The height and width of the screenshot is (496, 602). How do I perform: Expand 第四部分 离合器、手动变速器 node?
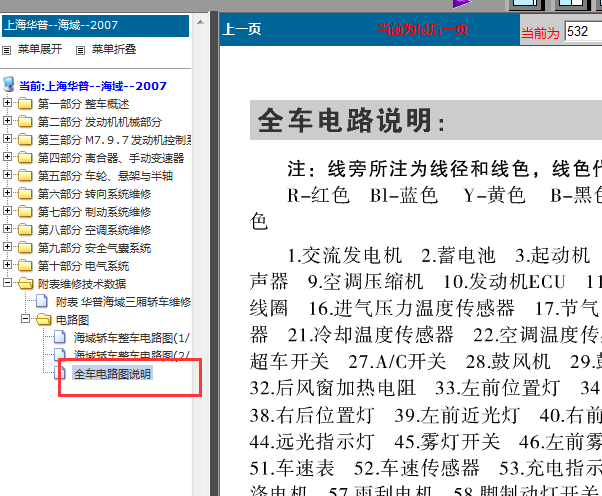click(7, 157)
